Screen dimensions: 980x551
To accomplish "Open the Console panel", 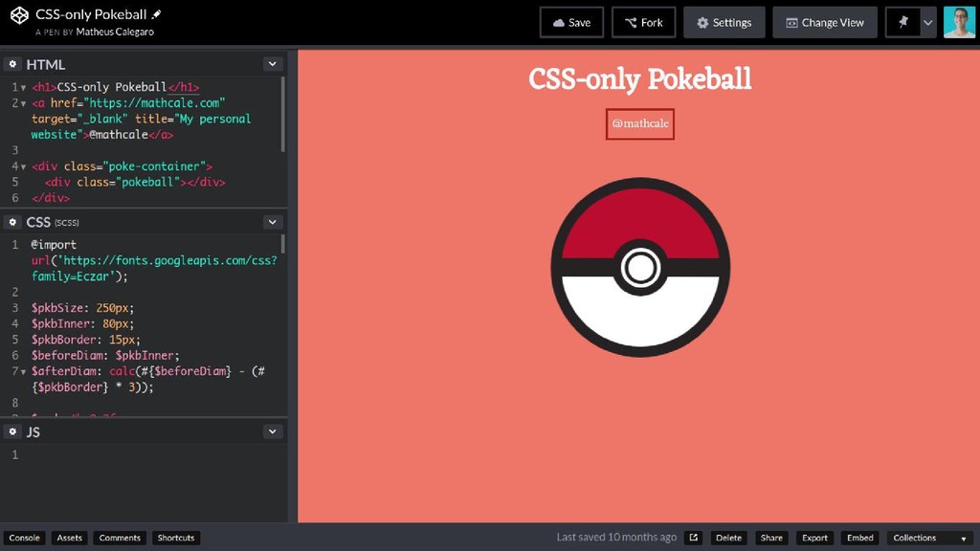I will 24,538.
